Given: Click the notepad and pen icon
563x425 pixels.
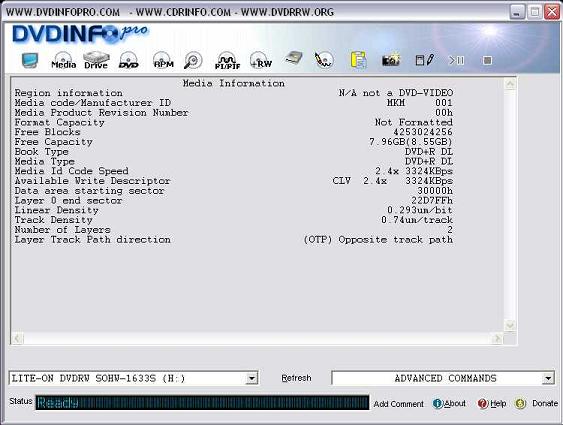Looking at the screenshot, I should pos(425,60).
